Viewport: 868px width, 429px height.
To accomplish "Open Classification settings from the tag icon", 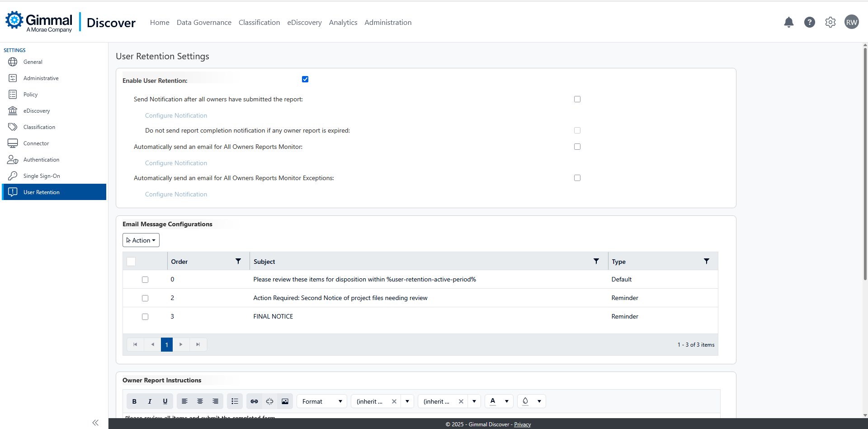I will [x=13, y=127].
